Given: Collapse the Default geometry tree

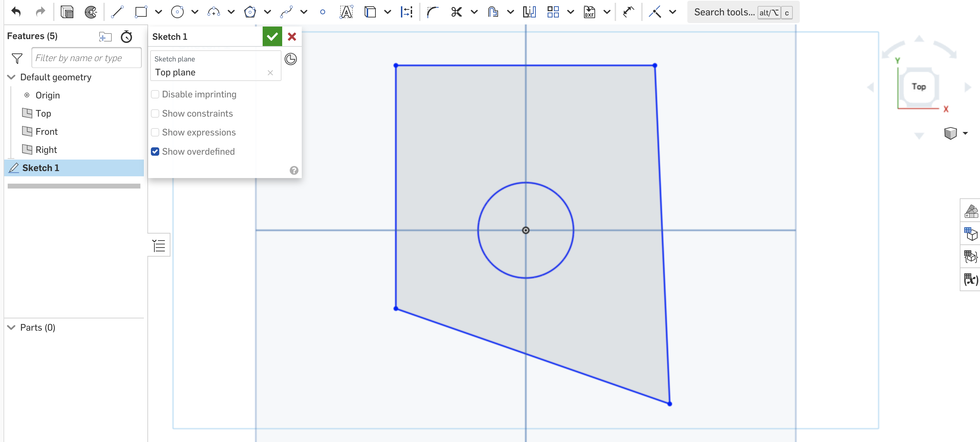Looking at the screenshot, I should [x=12, y=77].
